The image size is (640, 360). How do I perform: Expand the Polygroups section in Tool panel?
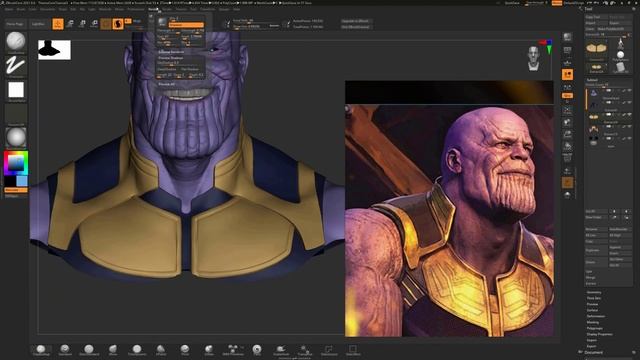(x=594, y=328)
